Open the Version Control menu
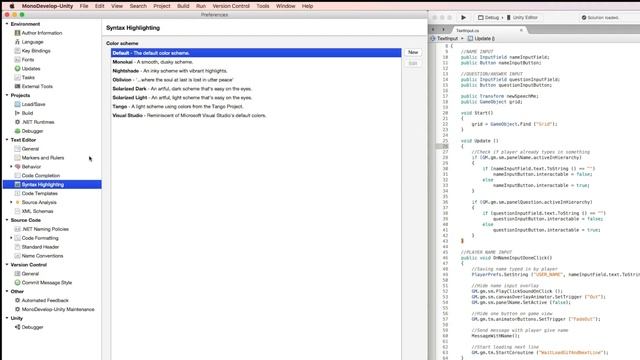 (x=231, y=6)
